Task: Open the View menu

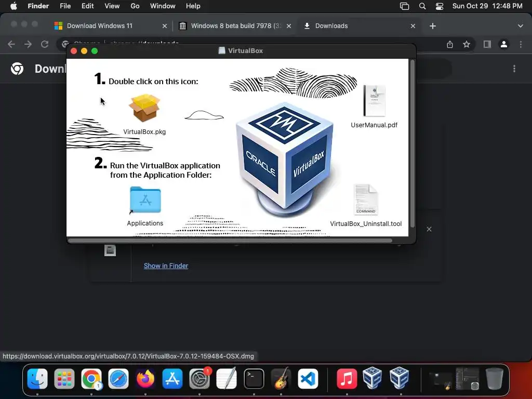Action: pyautogui.click(x=112, y=6)
